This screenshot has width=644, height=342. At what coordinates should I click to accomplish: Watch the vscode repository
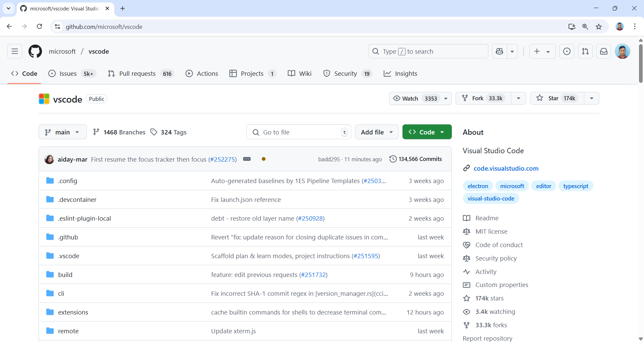tap(420, 98)
